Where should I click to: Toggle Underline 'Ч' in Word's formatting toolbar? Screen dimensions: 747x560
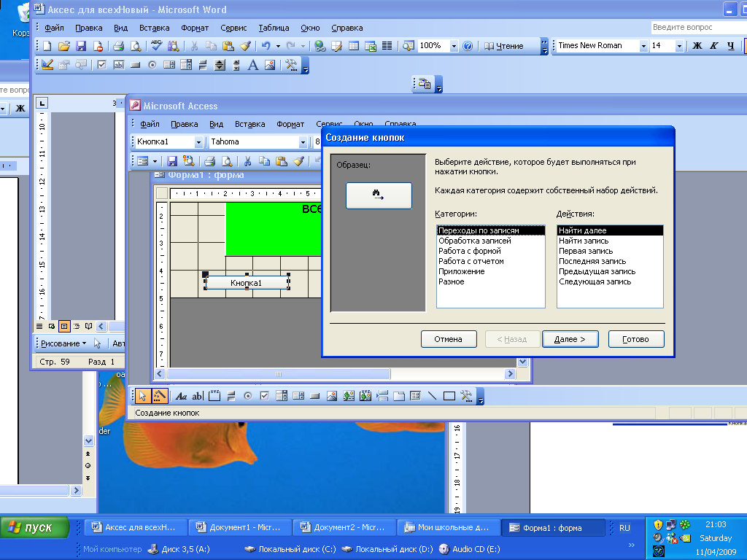731,46
